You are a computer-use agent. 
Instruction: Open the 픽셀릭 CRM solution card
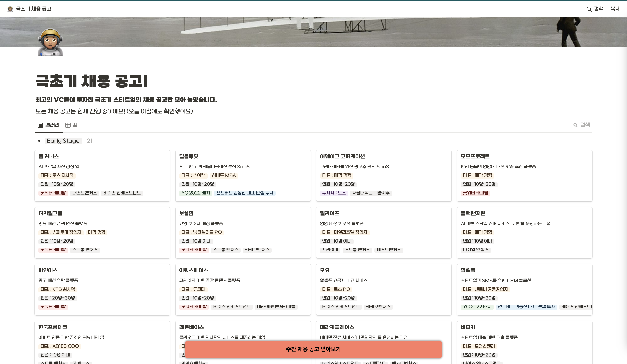[524, 289]
